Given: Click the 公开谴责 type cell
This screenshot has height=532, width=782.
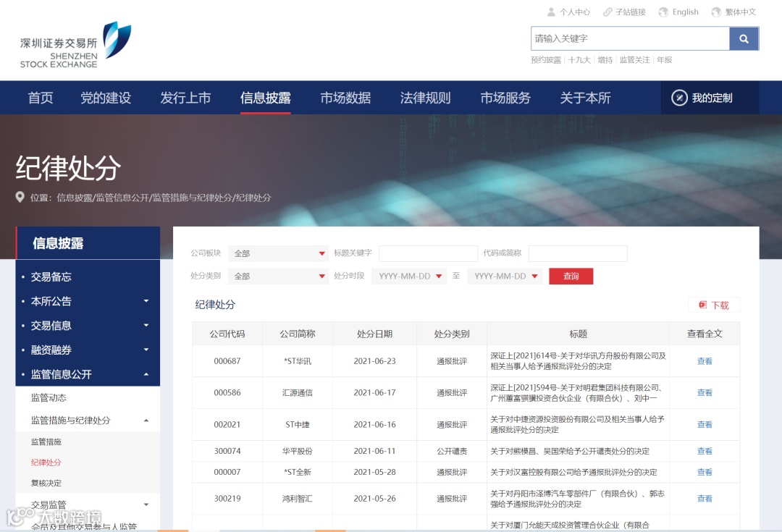Looking at the screenshot, I should click(452, 451).
